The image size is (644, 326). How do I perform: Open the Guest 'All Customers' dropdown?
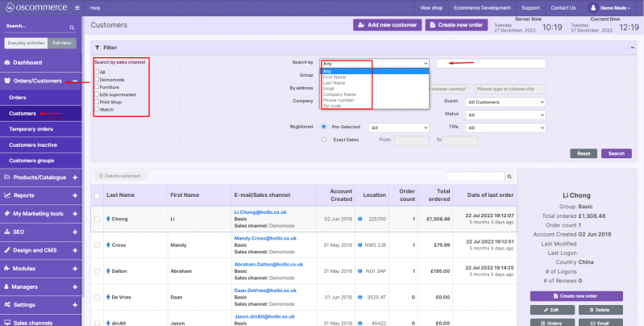(x=505, y=102)
